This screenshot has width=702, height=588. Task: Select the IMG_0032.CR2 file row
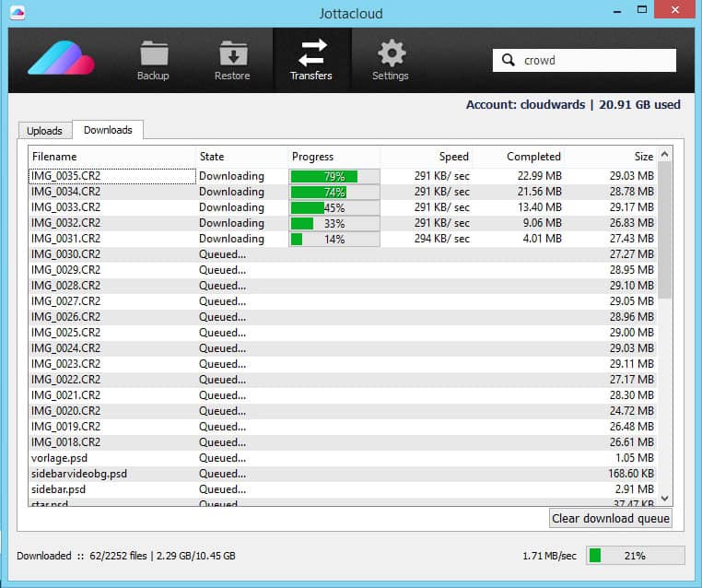click(343, 223)
